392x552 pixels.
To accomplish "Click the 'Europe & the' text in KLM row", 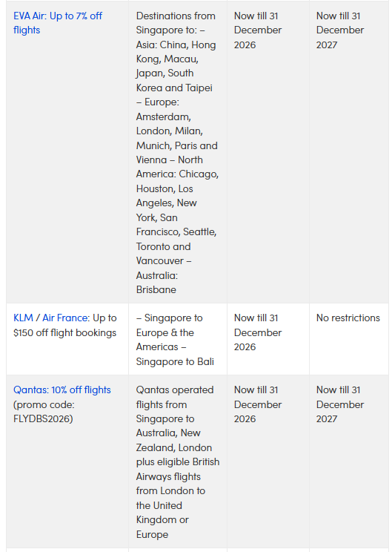I will 165,332.
